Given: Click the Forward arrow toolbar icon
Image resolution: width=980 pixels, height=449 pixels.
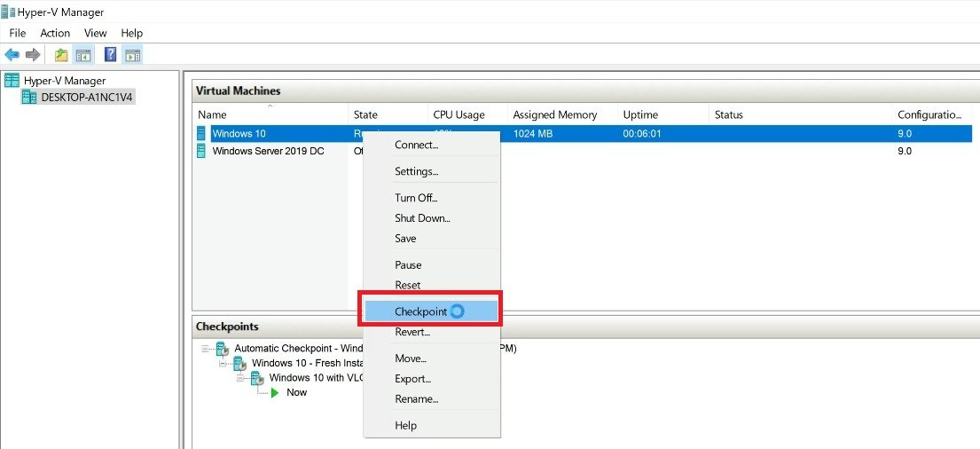Looking at the screenshot, I should click(x=33, y=55).
